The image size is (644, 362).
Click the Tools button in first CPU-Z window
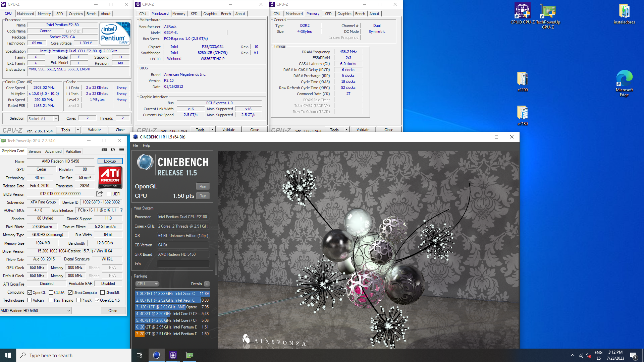(66, 130)
